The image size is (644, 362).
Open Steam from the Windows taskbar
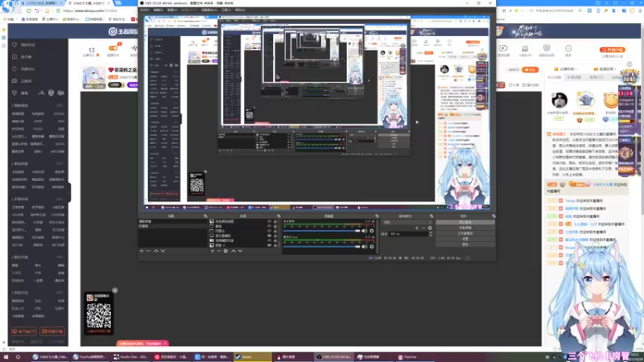pos(251,357)
